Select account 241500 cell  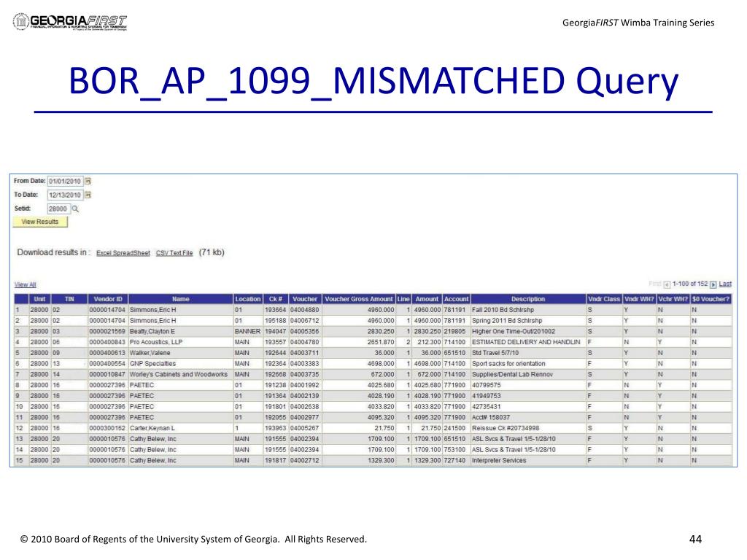[x=457, y=429]
